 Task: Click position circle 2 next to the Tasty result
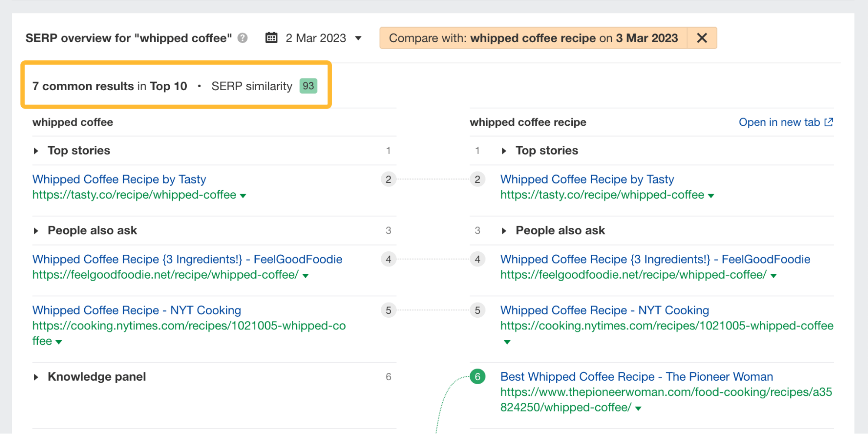[x=388, y=179]
